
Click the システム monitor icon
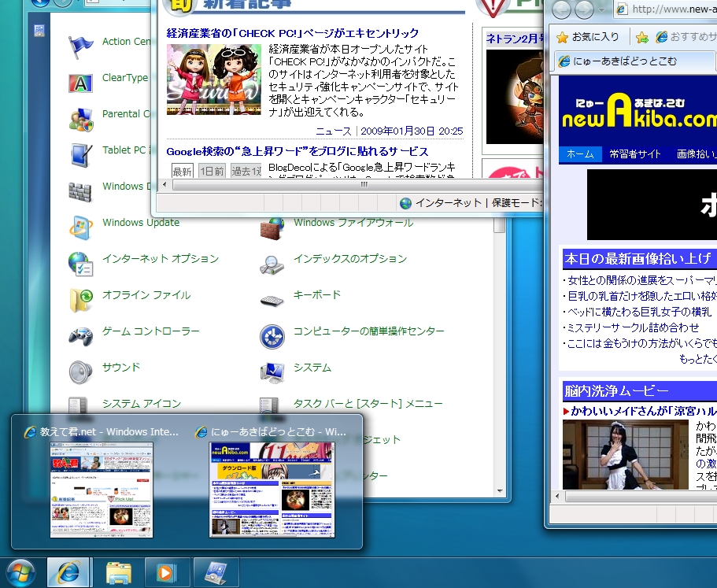pos(272,372)
